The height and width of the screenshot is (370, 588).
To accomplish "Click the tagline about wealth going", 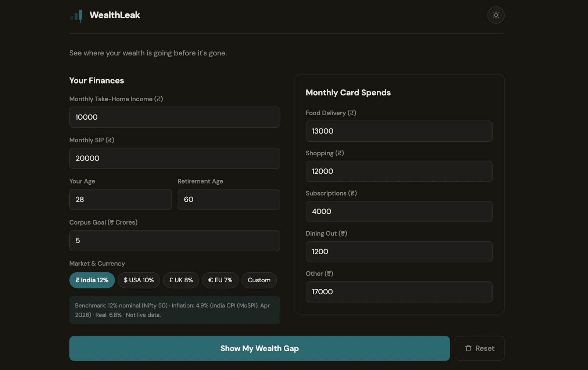I will pyautogui.click(x=148, y=53).
